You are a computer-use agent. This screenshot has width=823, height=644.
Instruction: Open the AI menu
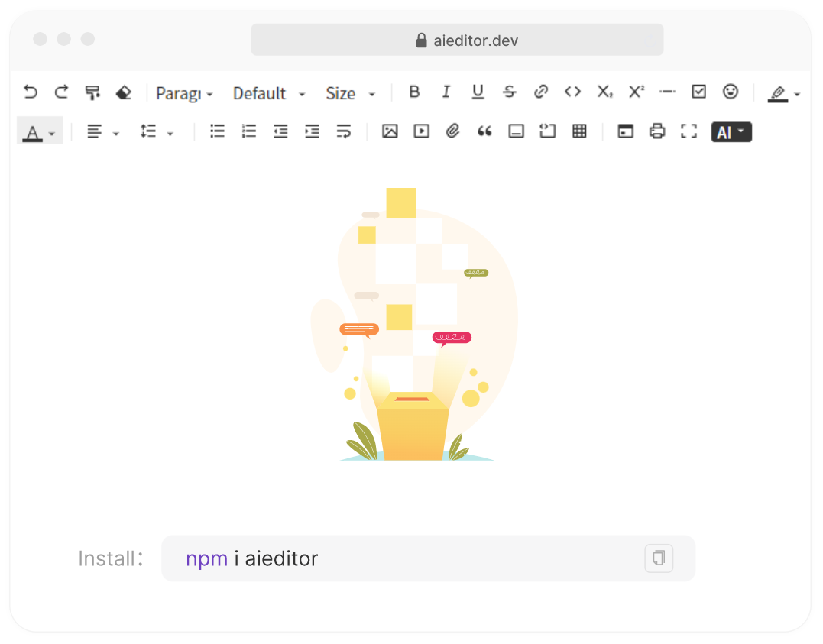[x=731, y=132]
